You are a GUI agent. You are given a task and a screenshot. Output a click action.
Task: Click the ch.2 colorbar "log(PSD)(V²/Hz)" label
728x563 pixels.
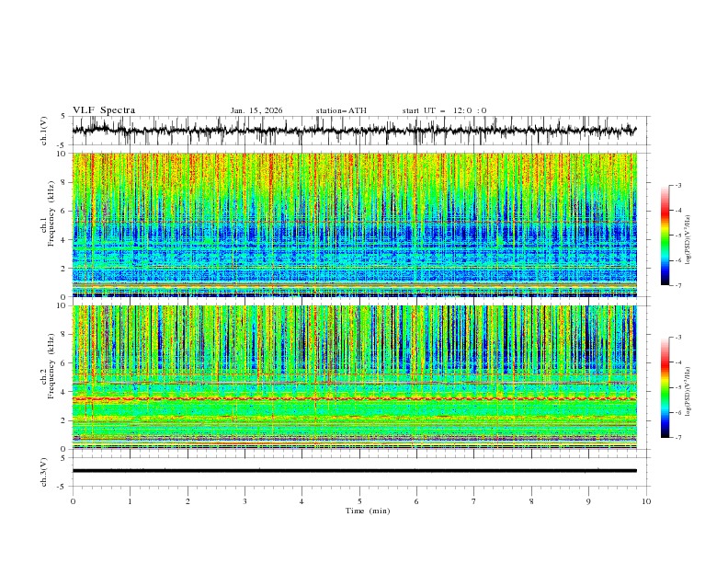click(688, 391)
